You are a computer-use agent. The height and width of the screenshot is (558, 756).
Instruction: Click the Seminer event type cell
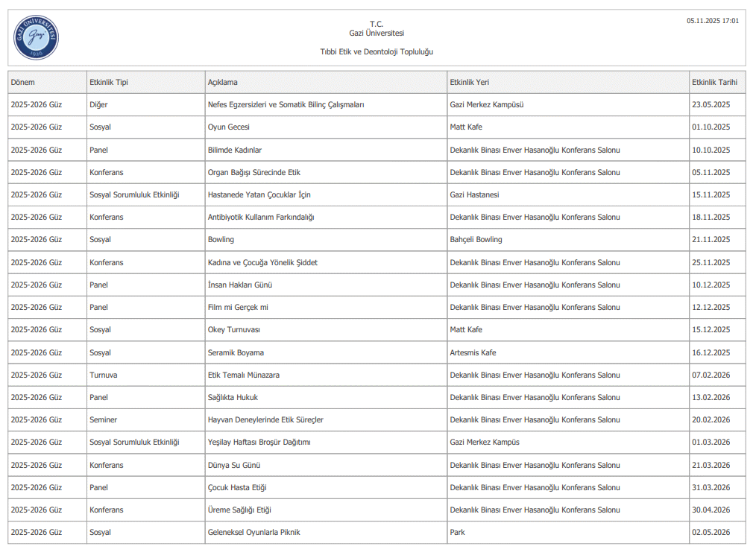(104, 419)
